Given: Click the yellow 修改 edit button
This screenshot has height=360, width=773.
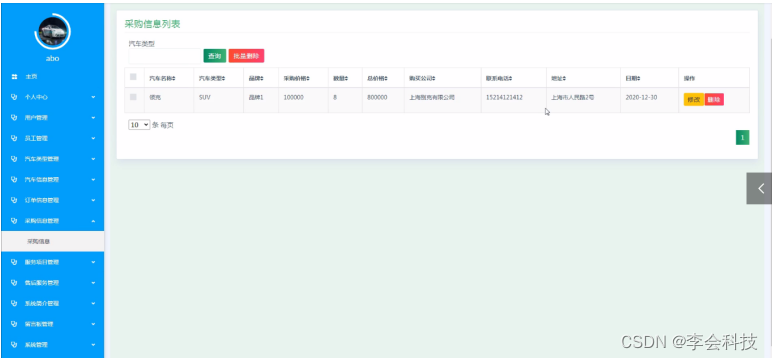Looking at the screenshot, I should click(694, 100).
